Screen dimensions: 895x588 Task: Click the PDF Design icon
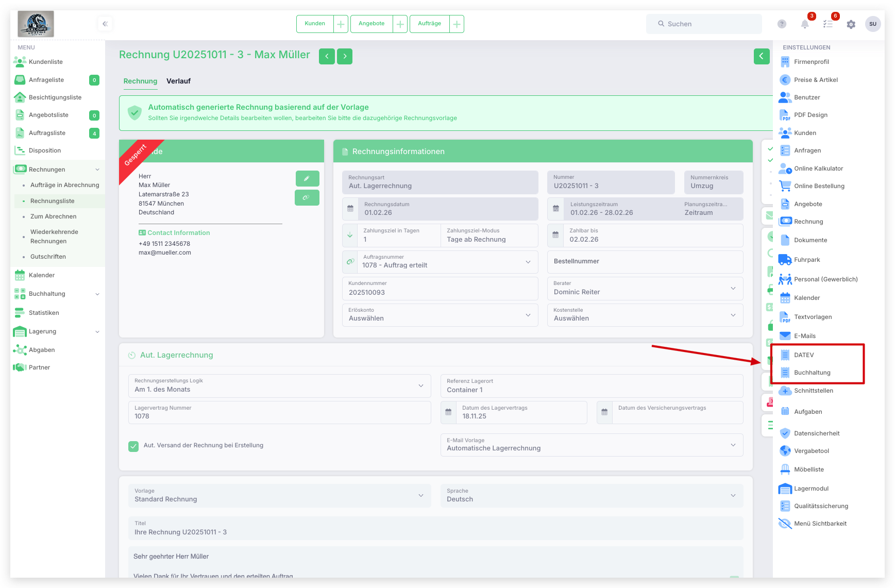tap(785, 115)
